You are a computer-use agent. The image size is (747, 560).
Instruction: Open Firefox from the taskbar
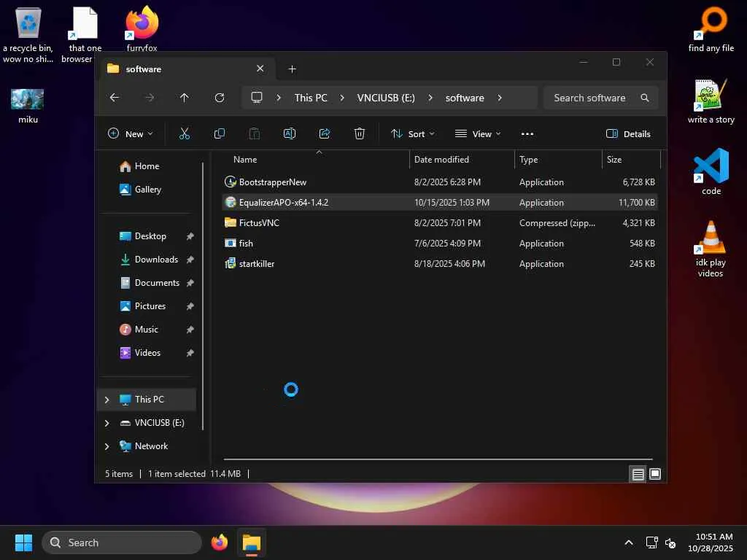tap(219, 542)
